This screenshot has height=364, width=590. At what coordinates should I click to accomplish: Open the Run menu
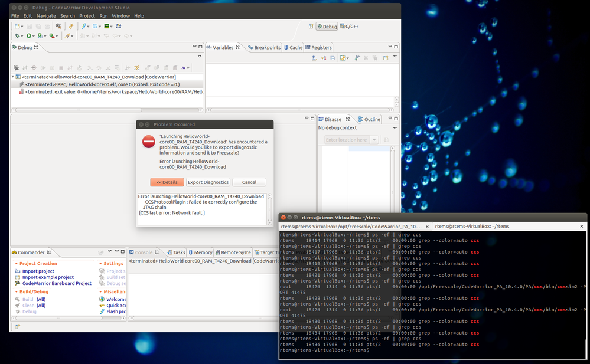103,16
